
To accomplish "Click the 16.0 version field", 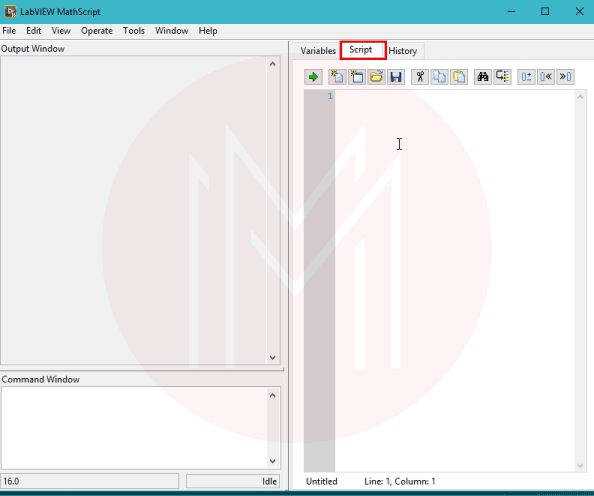I will click(x=90, y=481).
